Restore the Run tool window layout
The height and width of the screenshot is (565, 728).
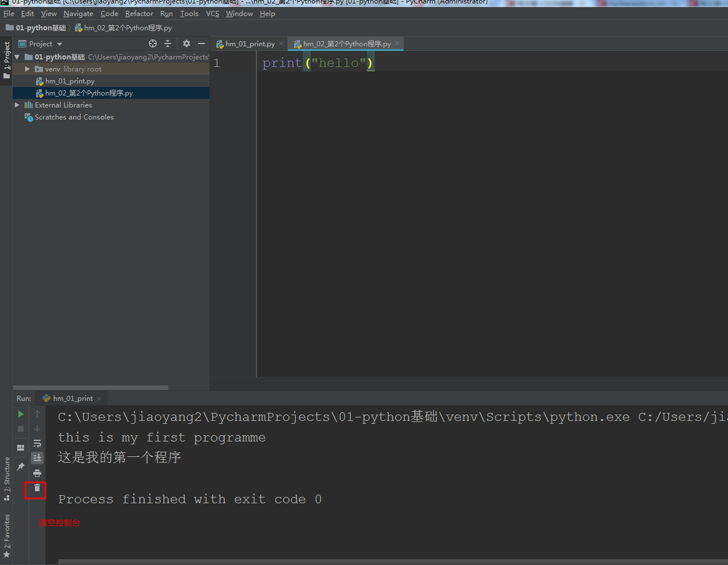point(21,447)
